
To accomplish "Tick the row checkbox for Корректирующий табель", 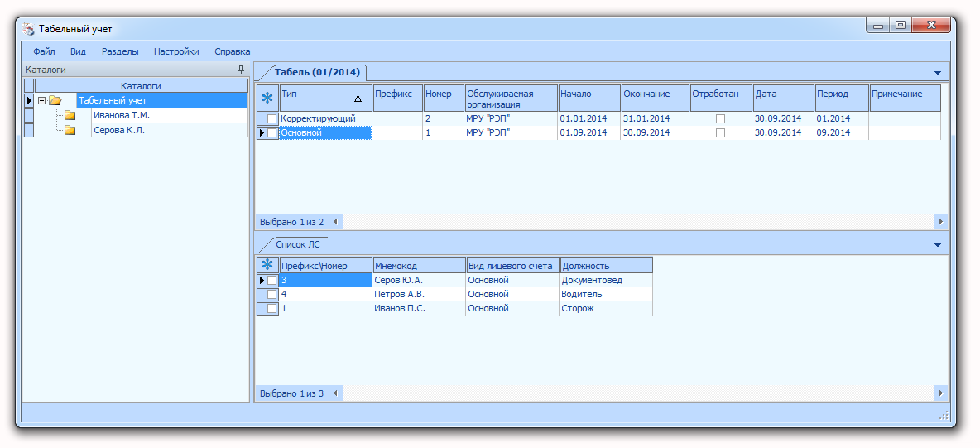I will click(271, 119).
